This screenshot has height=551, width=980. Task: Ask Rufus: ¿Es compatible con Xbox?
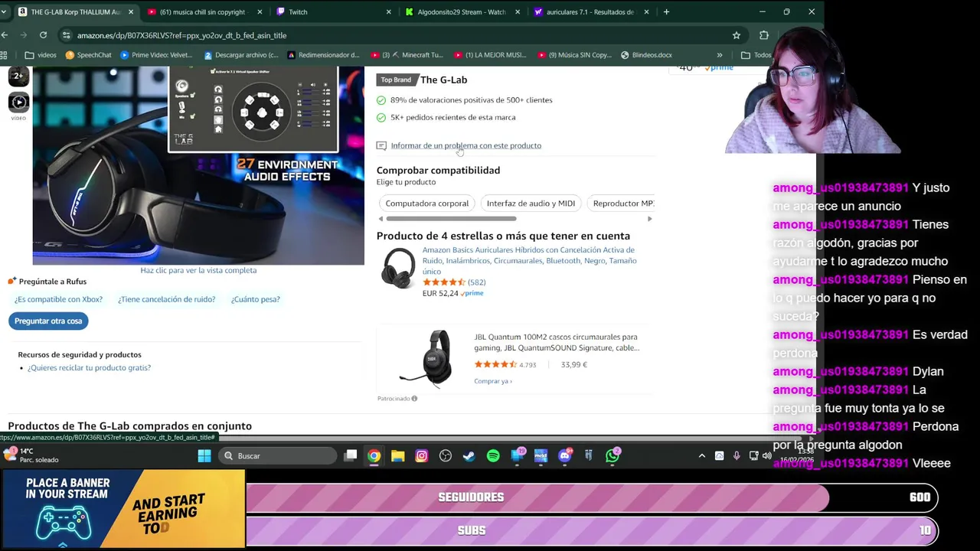(58, 299)
